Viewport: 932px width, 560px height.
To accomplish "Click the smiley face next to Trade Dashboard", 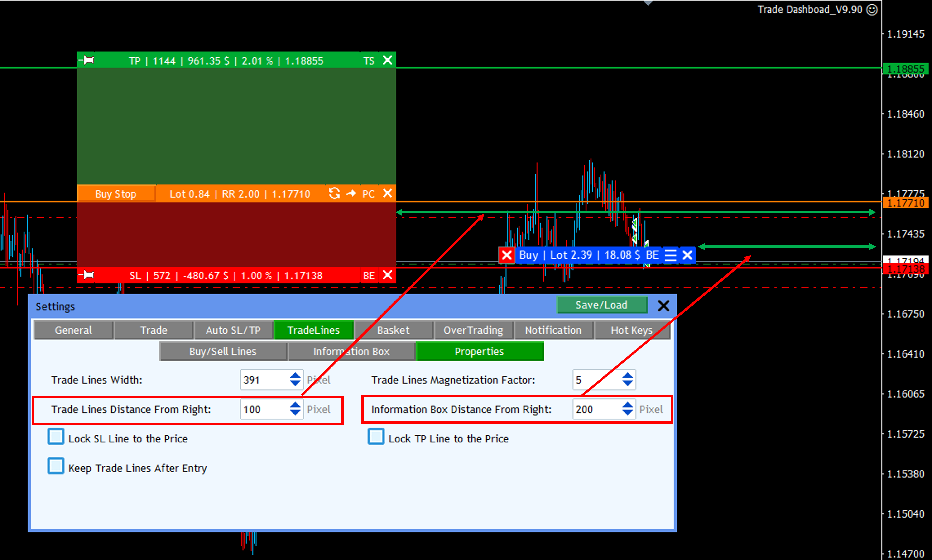I will [x=872, y=9].
